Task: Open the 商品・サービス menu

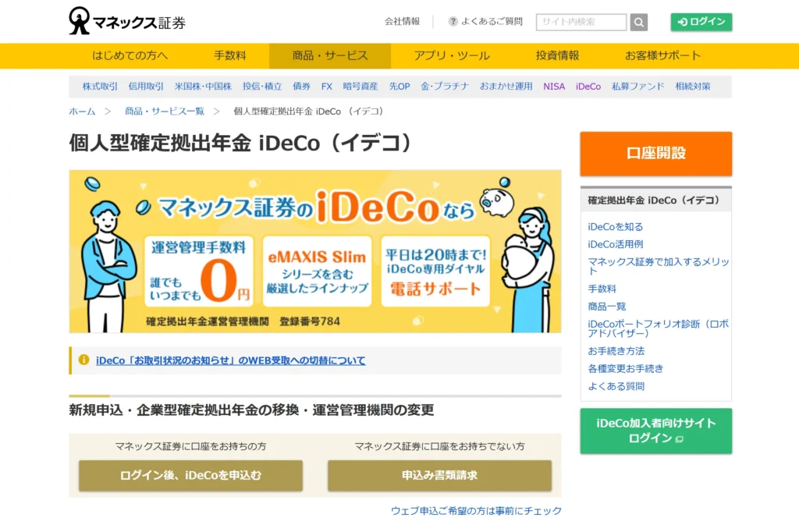Action: coord(329,55)
